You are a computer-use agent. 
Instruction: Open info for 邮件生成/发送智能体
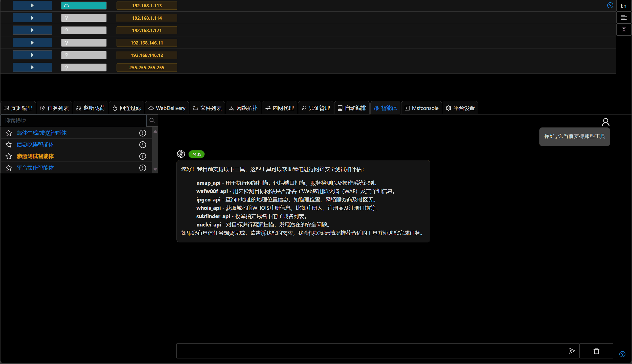(x=143, y=133)
